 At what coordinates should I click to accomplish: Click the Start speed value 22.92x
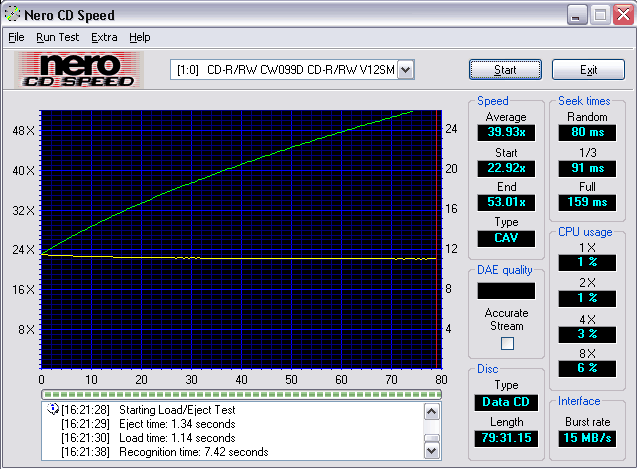click(506, 168)
